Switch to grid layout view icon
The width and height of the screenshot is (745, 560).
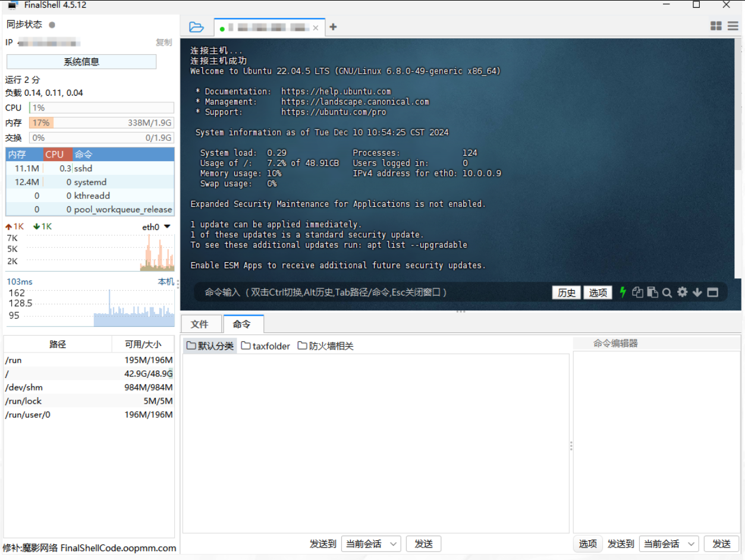(716, 26)
